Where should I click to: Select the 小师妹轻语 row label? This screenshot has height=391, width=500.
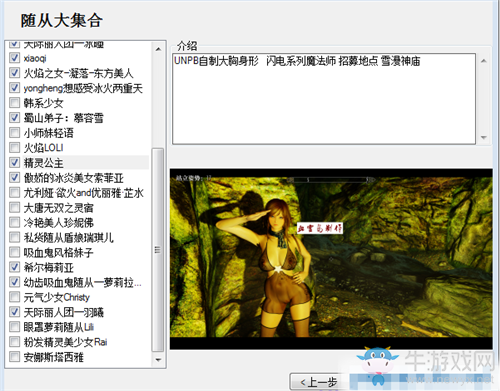click(48, 133)
